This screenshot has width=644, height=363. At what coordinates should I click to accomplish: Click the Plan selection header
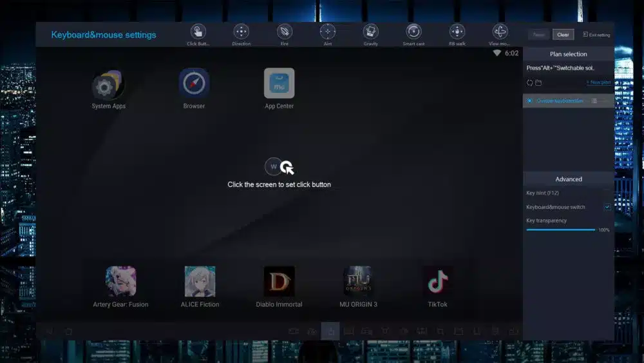[x=569, y=54]
